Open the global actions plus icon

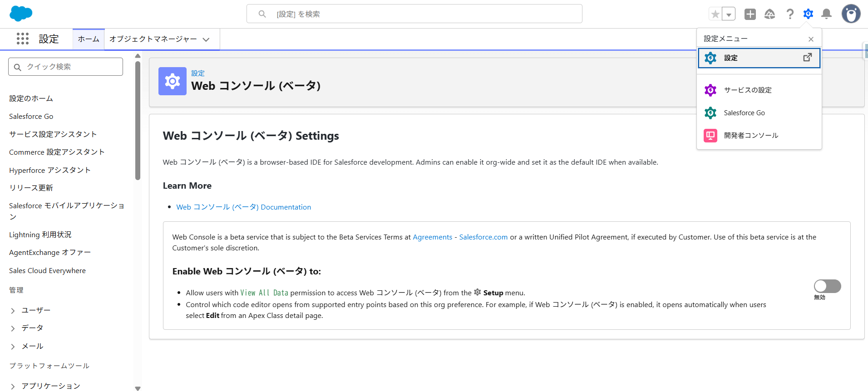pos(750,14)
